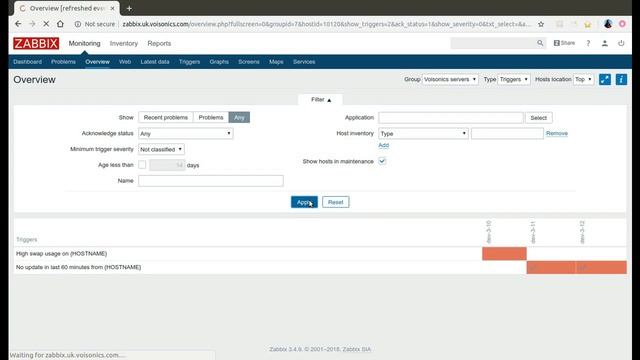Show the info hint icon
The image size is (640, 360).
pos(621,79)
